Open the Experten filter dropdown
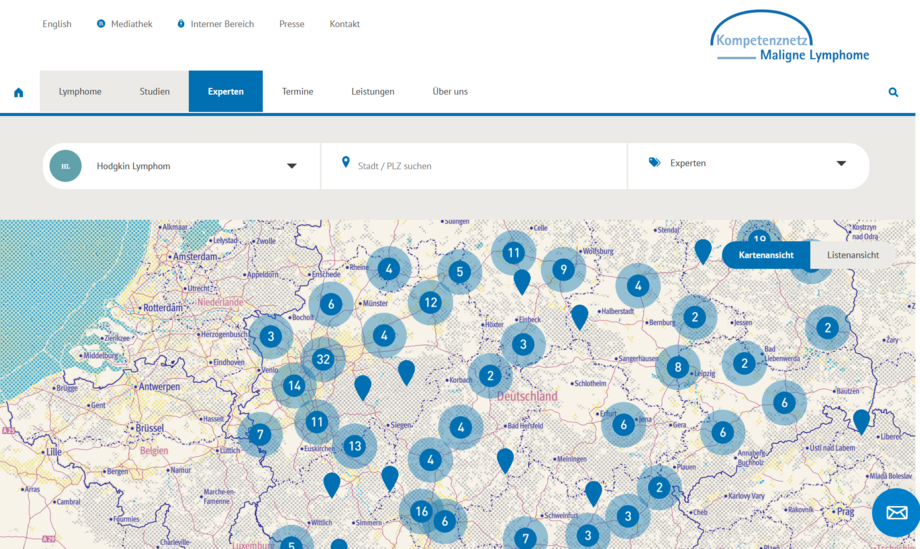The image size is (920, 549). (840, 163)
